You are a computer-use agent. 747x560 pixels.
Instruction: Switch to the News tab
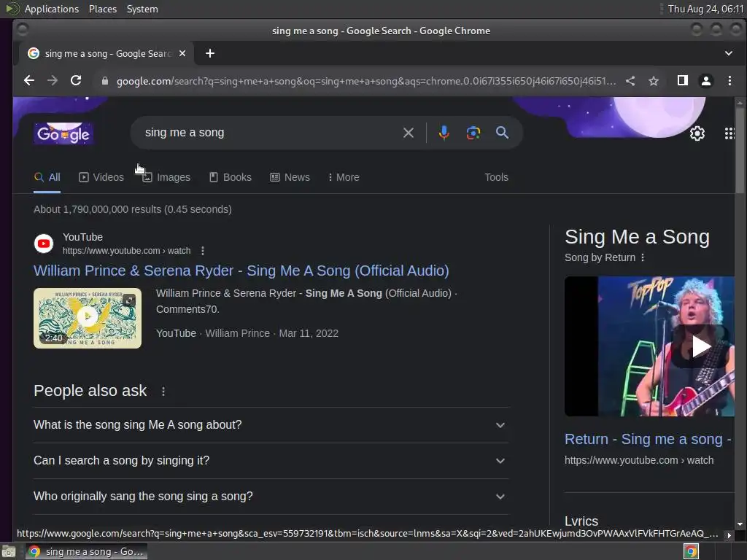290,177
